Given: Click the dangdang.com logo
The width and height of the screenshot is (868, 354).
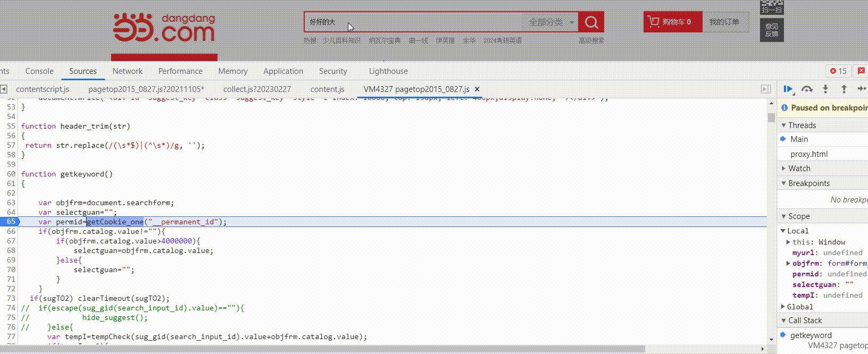Looking at the screenshot, I should 164,28.
